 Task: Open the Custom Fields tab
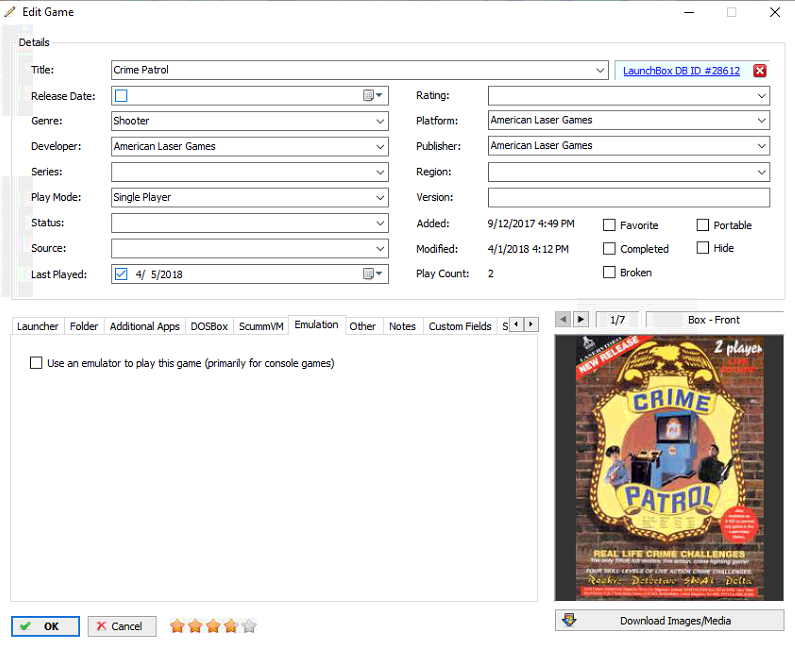point(460,326)
